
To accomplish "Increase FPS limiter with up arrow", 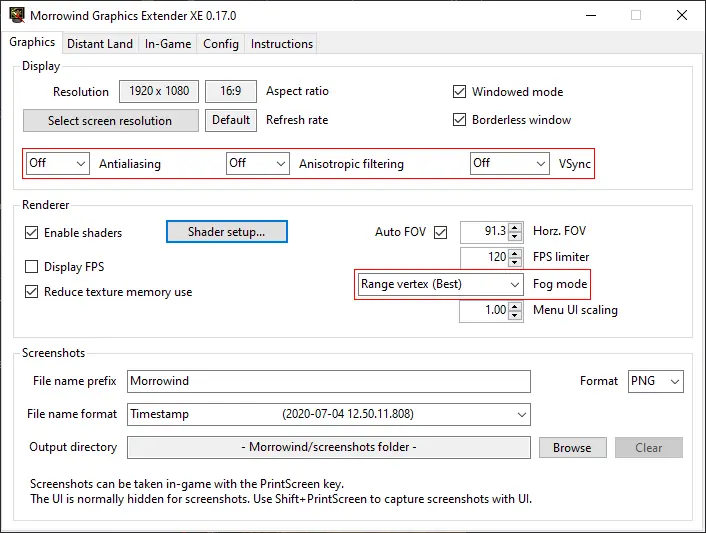I will pyautogui.click(x=515, y=253).
